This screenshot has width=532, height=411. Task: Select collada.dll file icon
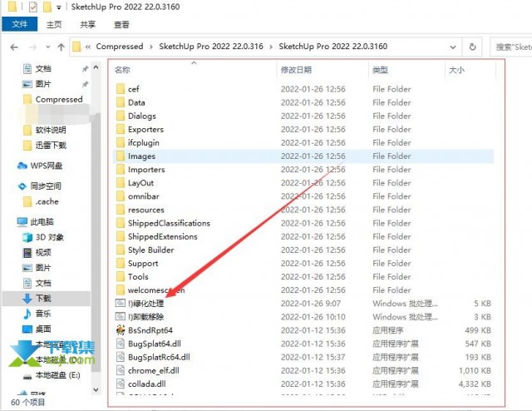121,384
